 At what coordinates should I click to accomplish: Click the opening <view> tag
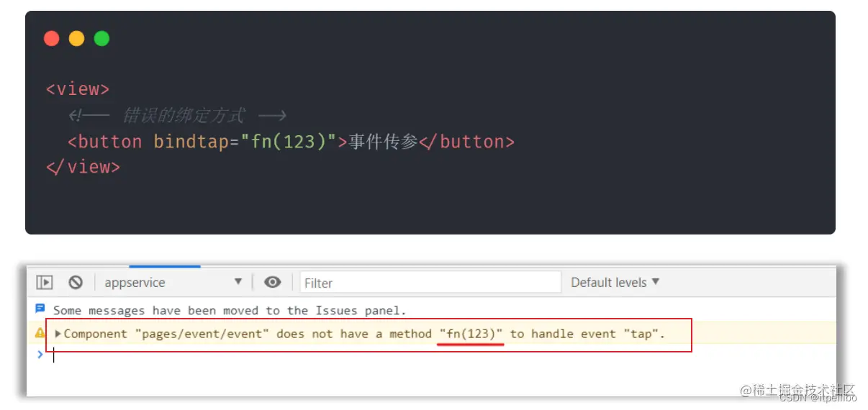coord(78,89)
